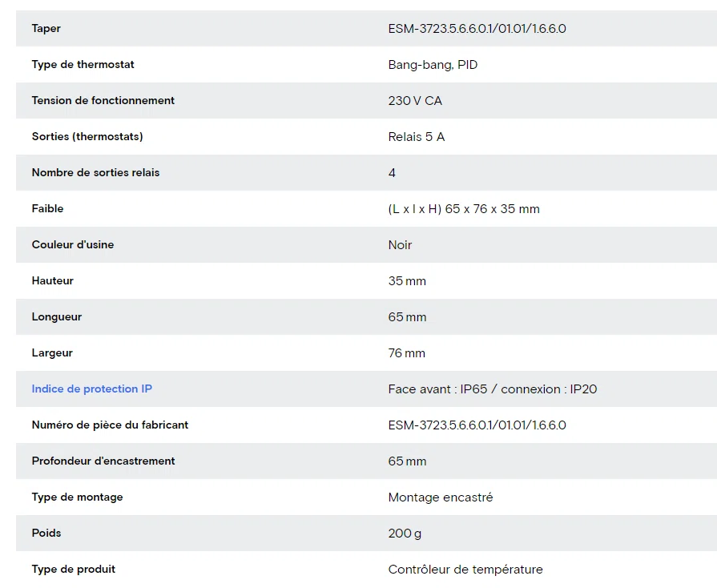Click the Taper row label
This screenshot has height=588, width=717.
[x=46, y=28]
